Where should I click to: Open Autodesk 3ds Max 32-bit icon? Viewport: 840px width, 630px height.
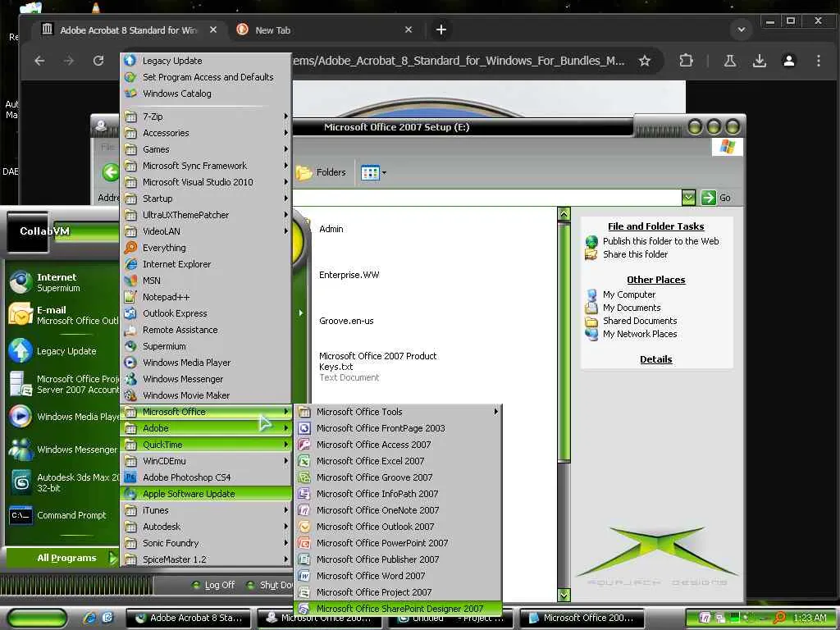21,482
